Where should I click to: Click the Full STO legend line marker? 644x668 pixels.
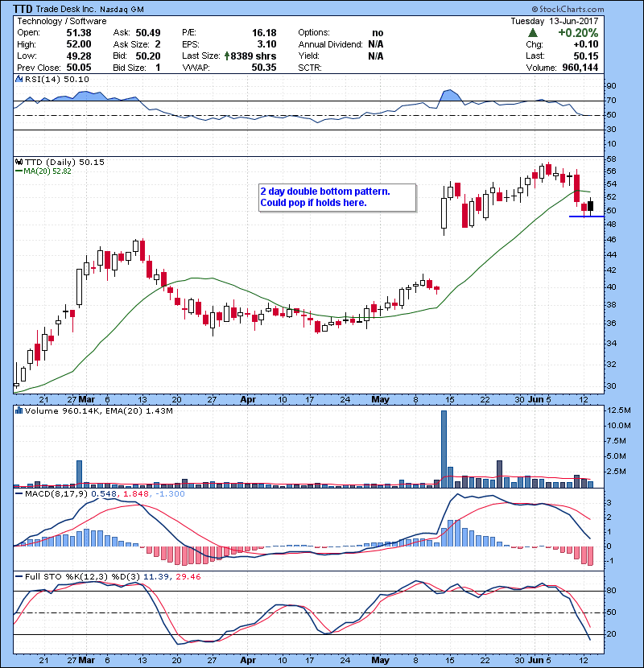19,576
